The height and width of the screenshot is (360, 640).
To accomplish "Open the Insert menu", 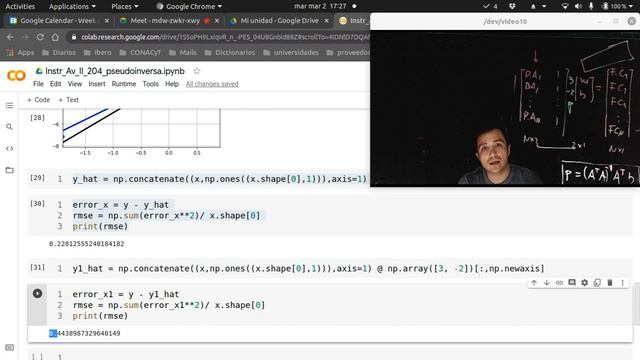I will click(x=97, y=84).
